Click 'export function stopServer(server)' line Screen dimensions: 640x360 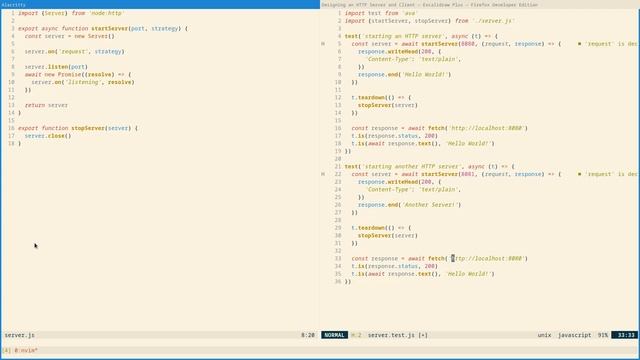78,128
